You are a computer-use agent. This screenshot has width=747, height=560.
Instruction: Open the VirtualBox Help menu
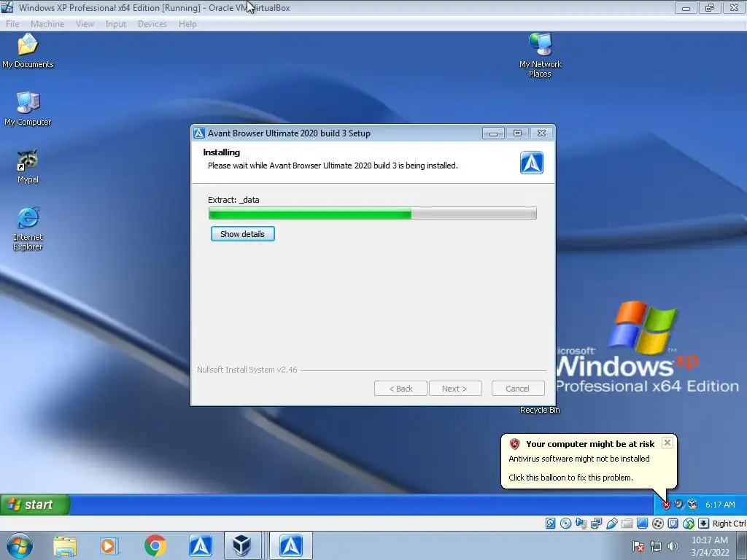point(187,24)
